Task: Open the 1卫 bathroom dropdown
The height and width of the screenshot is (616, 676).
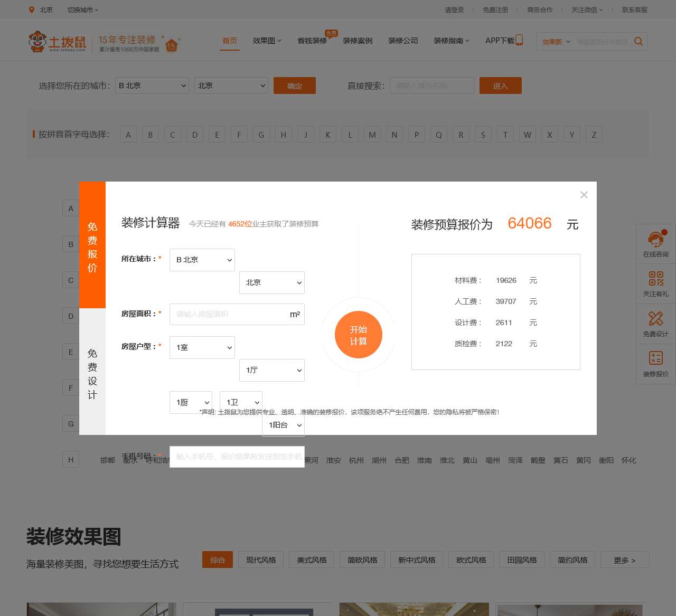Action: 241,402
